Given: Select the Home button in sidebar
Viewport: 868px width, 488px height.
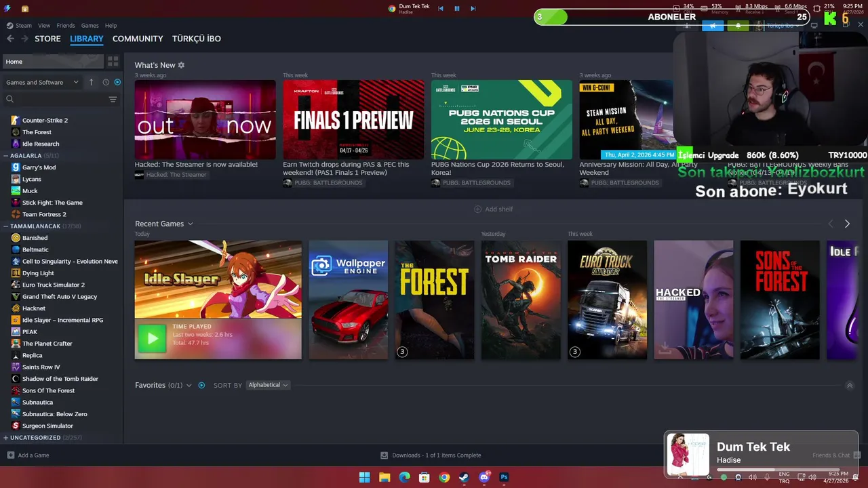Looking at the screenshot, I should pyautogui.click(x=53, y=62).
